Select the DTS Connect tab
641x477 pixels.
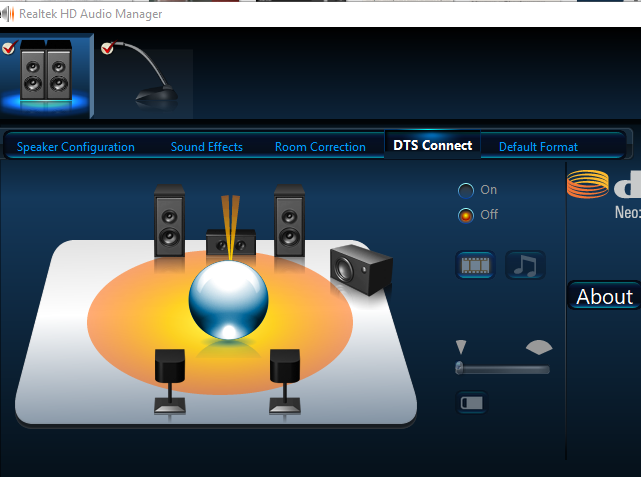433,145
